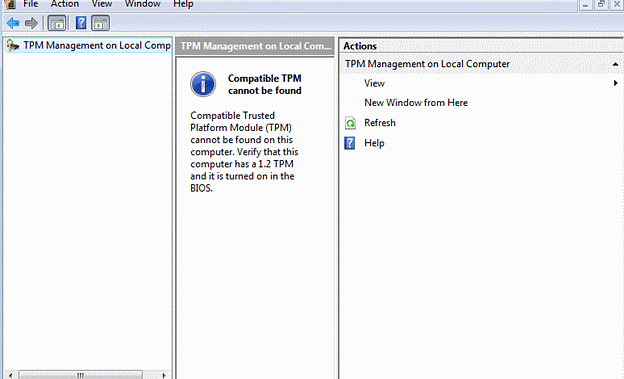Viewport: 624px width, 379px height.
Task: Open the File menu
Action: (31, 4)
